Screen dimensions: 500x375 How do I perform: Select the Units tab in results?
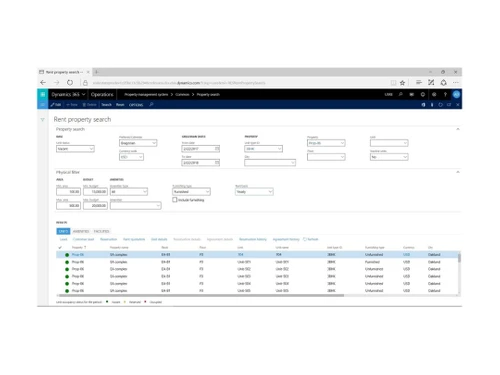(x=63, y=231)
